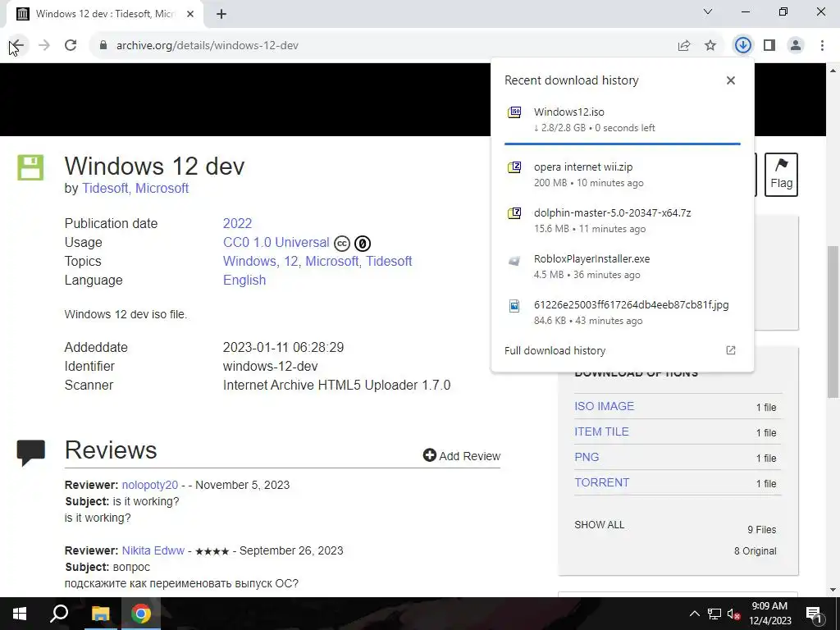Viewport: 840px width, 630px height.
Task: Click the green floppy software icon
Action: point(30,167)
